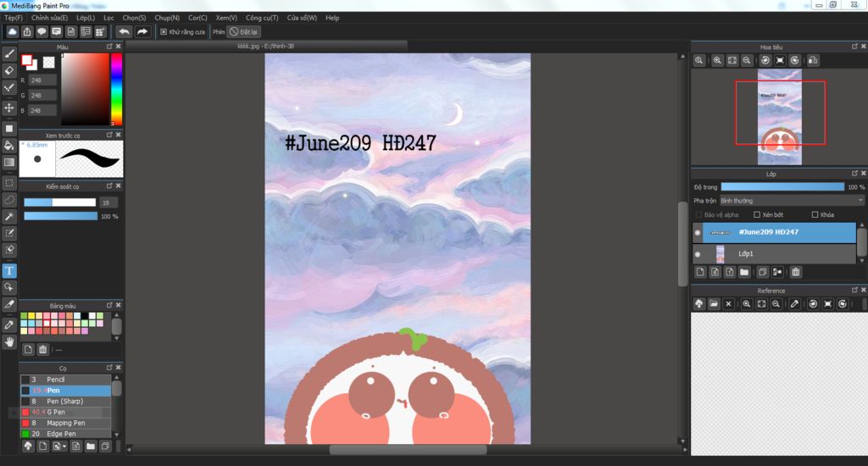This screenshot has width=868, height=466.
Task: Open the Pha trộn blending mode dropdown
Action: [x=792, y=201]
